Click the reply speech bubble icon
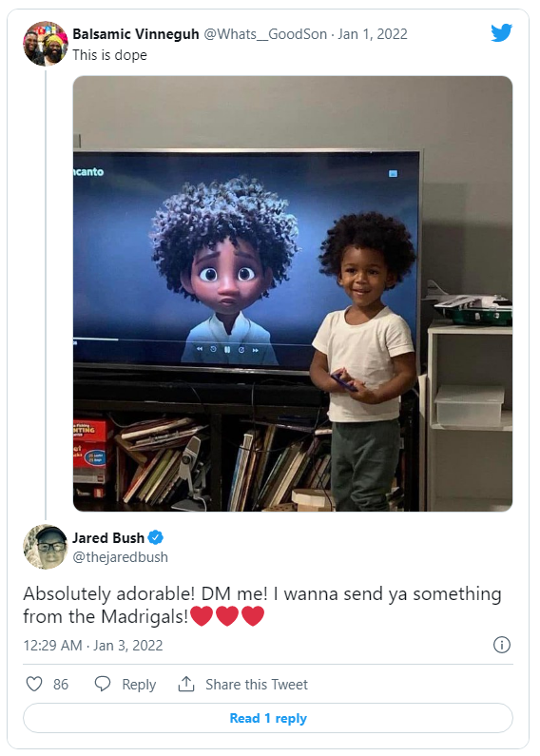540x756 pixels. pos(103,684)
